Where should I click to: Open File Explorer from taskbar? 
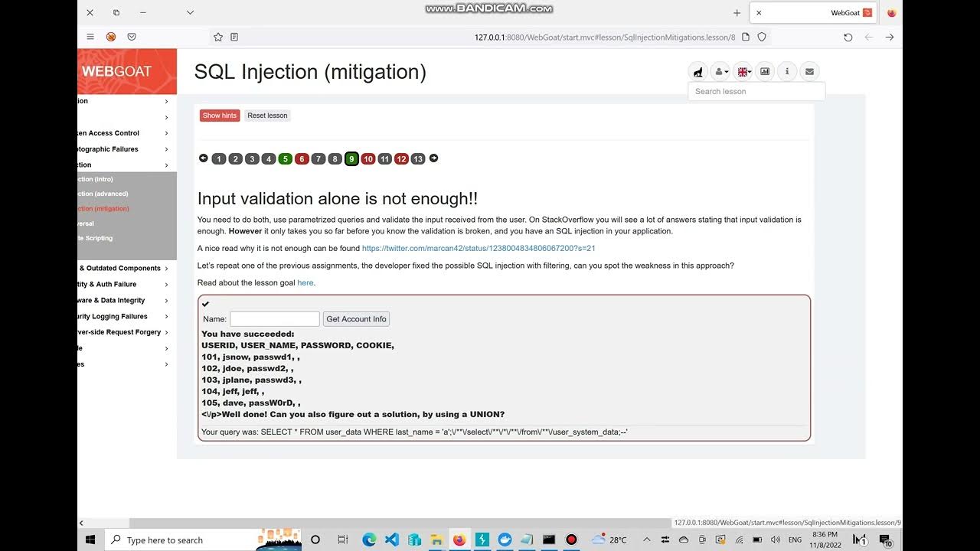point(436,540)
